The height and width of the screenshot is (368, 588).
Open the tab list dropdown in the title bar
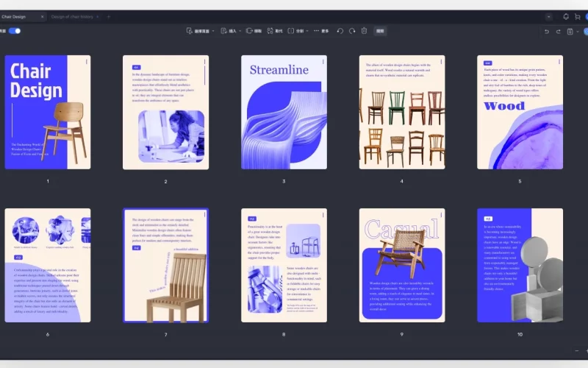pyautogui.click(x=548, y=16)
